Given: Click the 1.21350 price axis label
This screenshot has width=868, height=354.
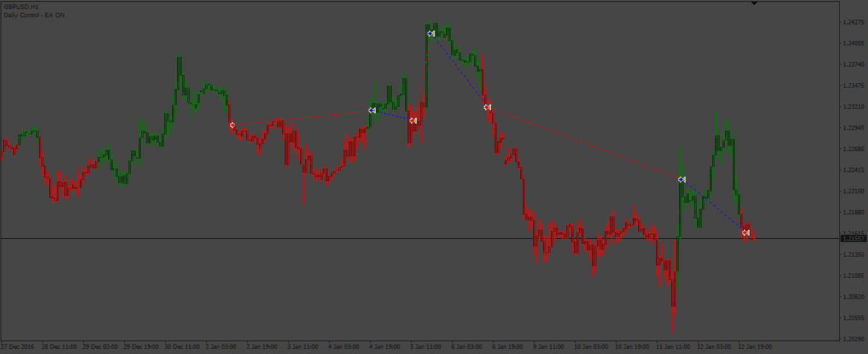Looking at the screenshot, I should (x=853, y=255).
